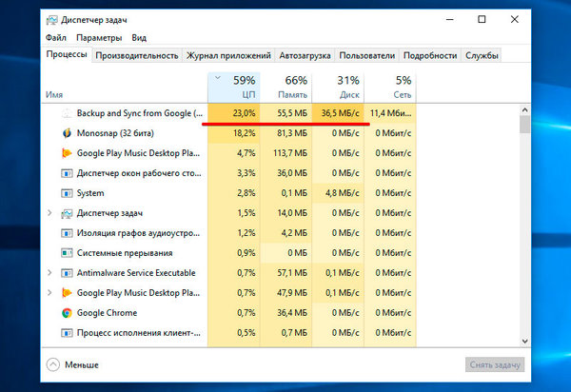Click the 3,3% CPU cell
Image resolution: width=571 pixels, height=392 pixels.
tap(234, 173)
